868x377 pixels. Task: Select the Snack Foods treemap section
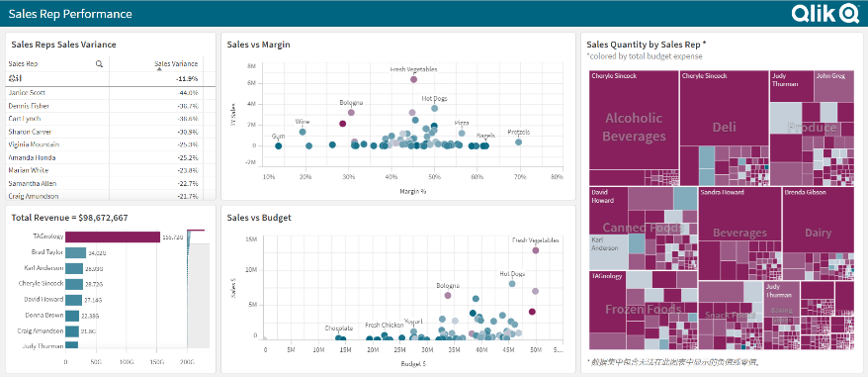point(731,315)
